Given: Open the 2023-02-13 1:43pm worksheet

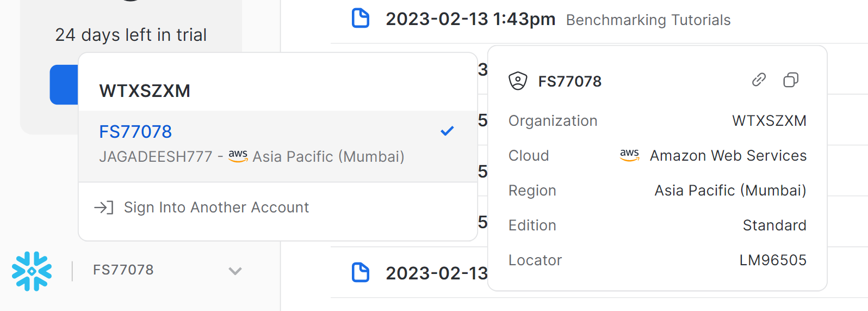Looking at the screenshot, I should 470,19.
